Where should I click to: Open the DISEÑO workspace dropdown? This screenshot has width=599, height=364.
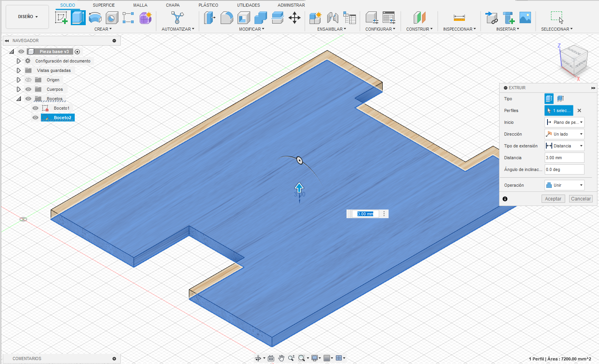pos(28,17)
